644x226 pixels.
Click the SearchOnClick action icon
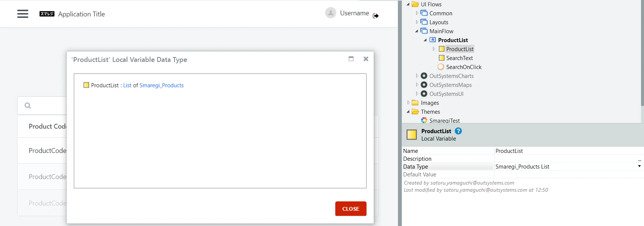(x=441, y=67)
